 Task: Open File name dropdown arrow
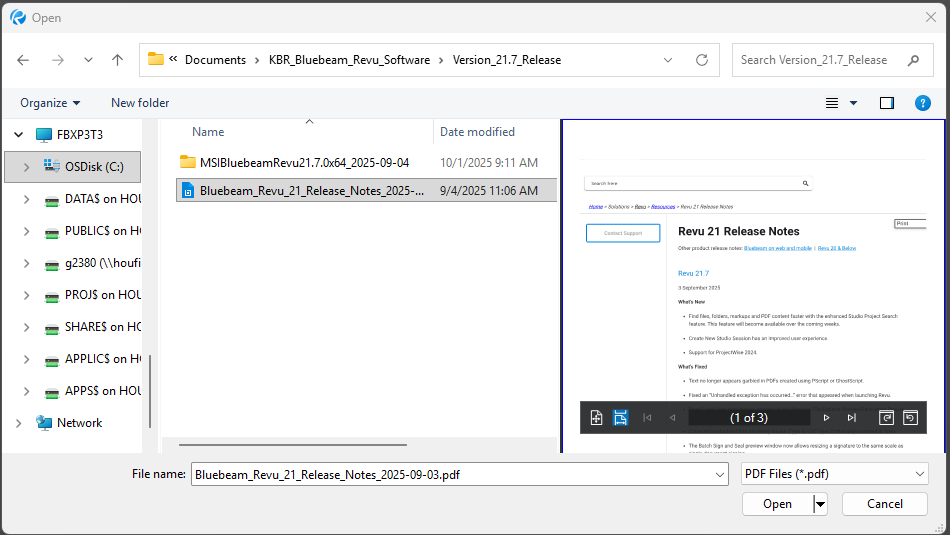tap(720, 474)
